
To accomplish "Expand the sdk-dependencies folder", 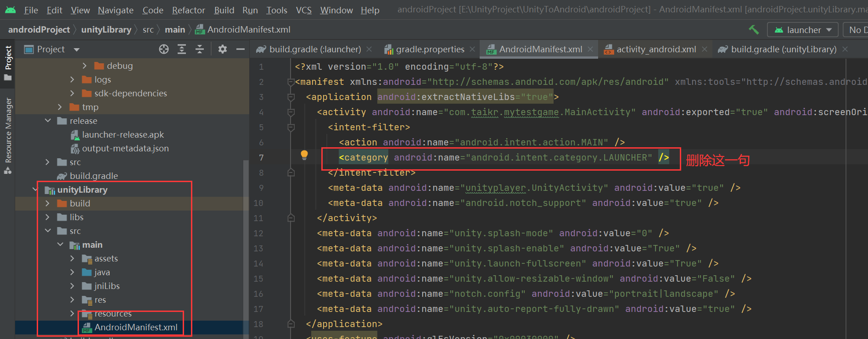I will coord(72,94).
